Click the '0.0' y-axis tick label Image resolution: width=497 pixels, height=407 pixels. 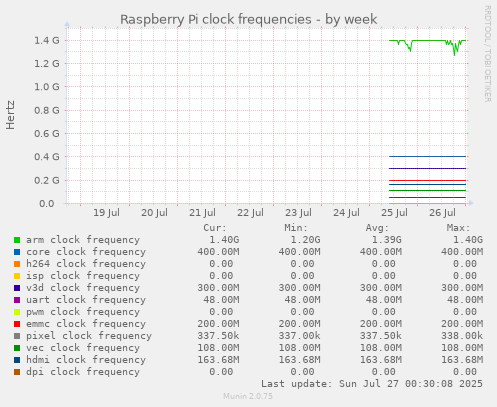pos(47,203)
